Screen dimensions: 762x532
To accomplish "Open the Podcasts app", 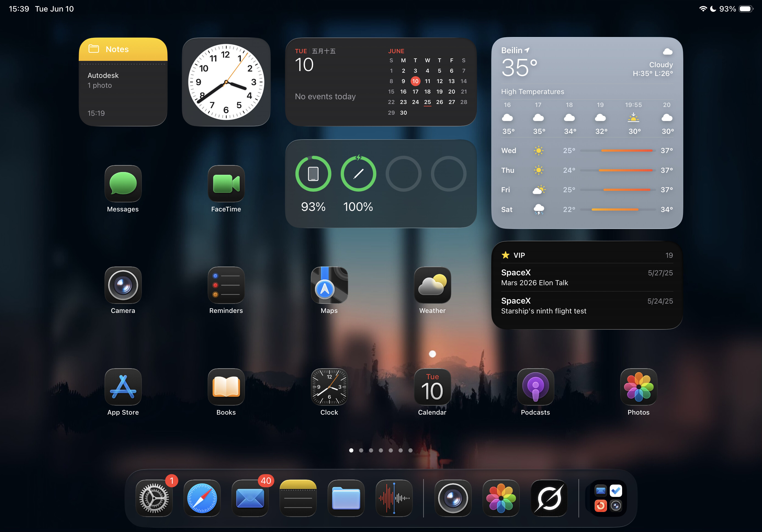I will pos(535,387).
